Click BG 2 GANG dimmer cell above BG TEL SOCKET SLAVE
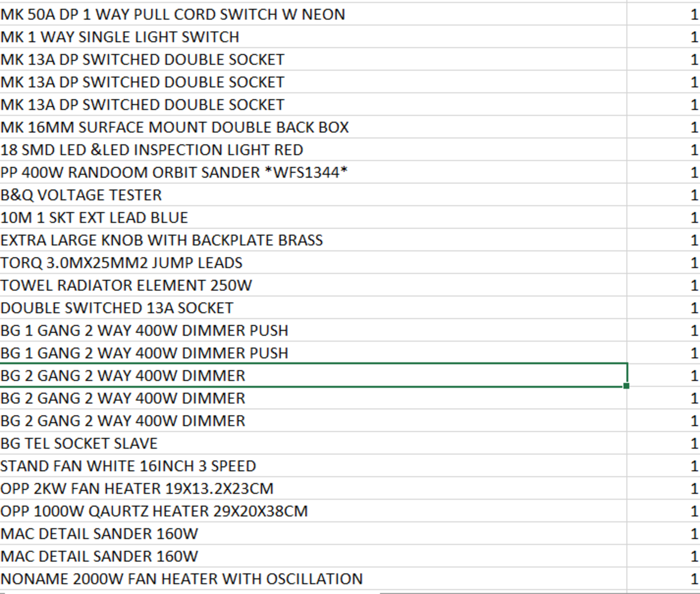Screen dimensions: 700x594 (313, 421)
